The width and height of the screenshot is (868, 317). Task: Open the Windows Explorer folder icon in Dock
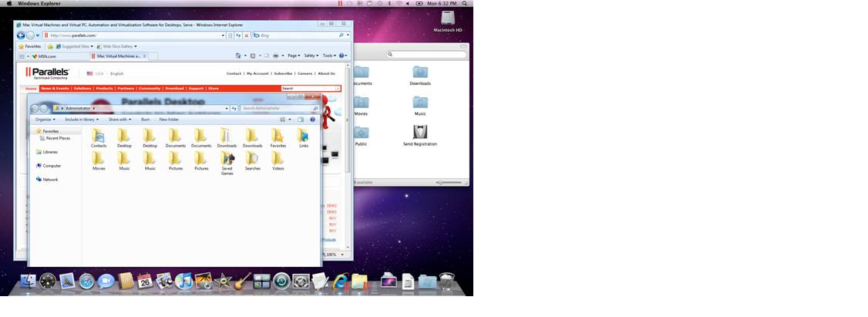pos(359,282)
